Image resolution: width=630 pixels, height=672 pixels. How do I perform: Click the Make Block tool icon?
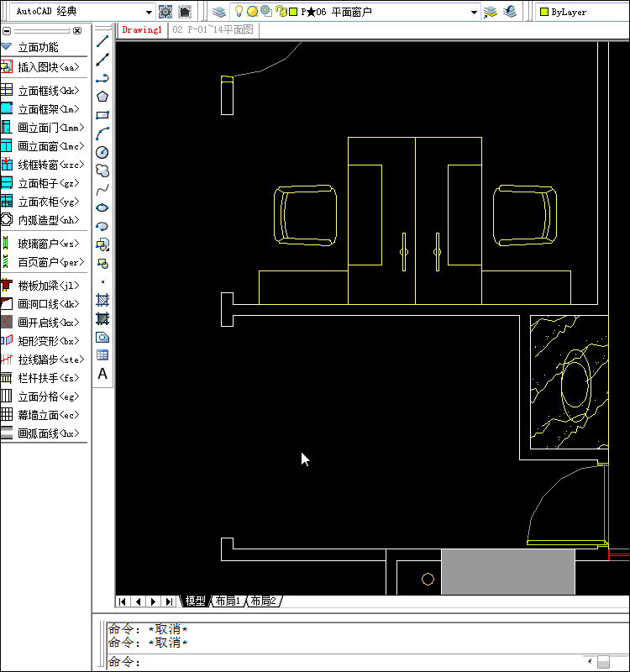102,263
